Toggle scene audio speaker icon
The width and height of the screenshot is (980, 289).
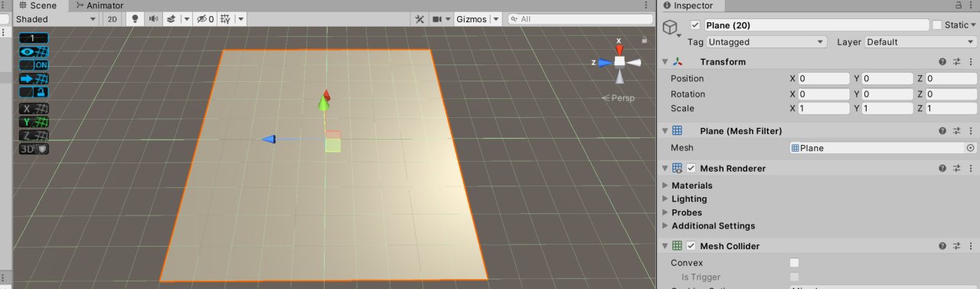(x=153, y=19)
